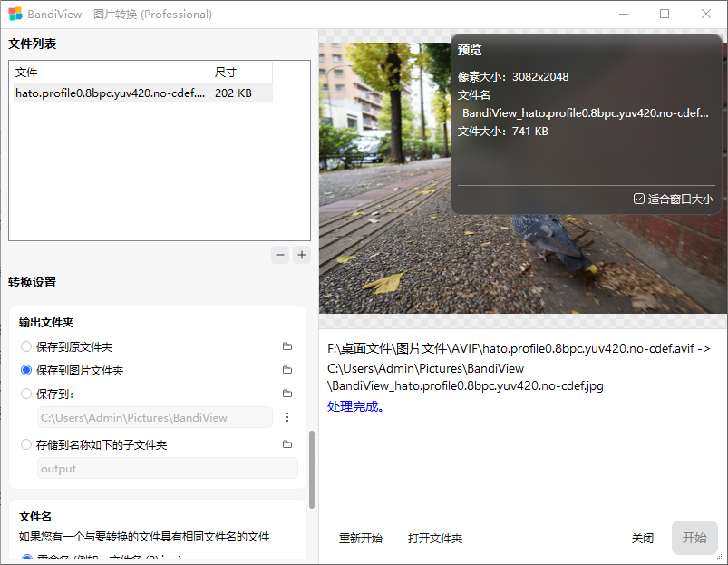
Task: Click the 202 KB size cell
Action: [233, 93]
